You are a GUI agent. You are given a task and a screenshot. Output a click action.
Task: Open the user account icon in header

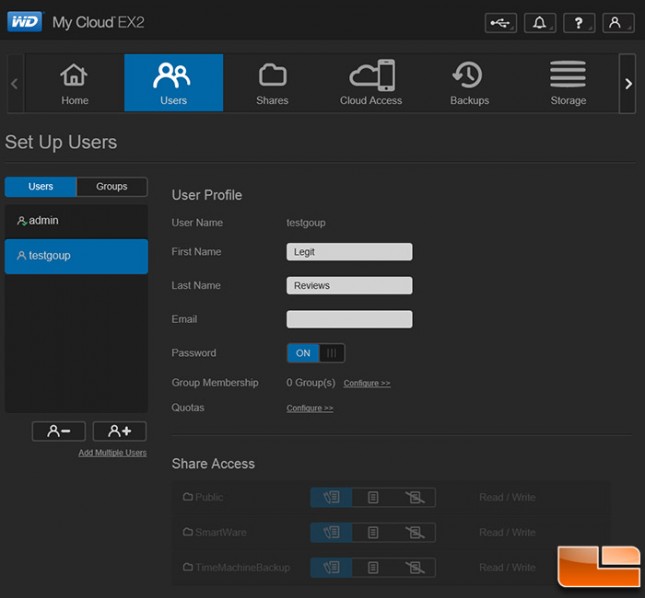click(618, 23)
